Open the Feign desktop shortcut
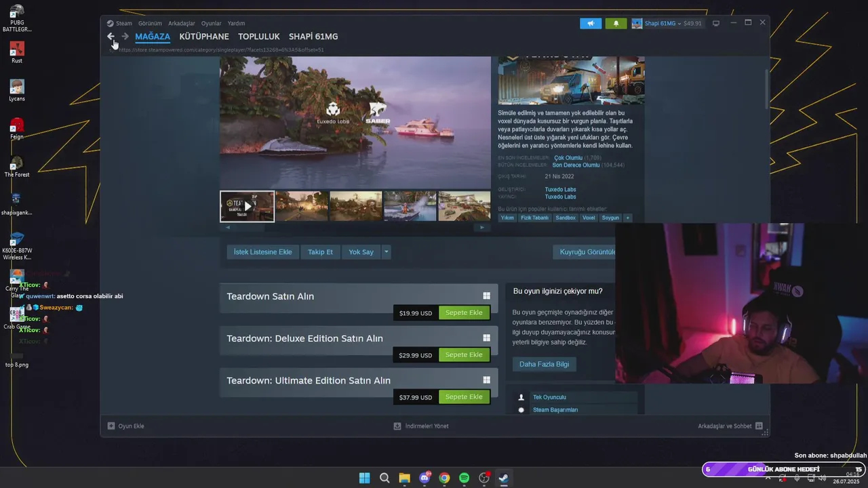 click(x=17, y=129)
